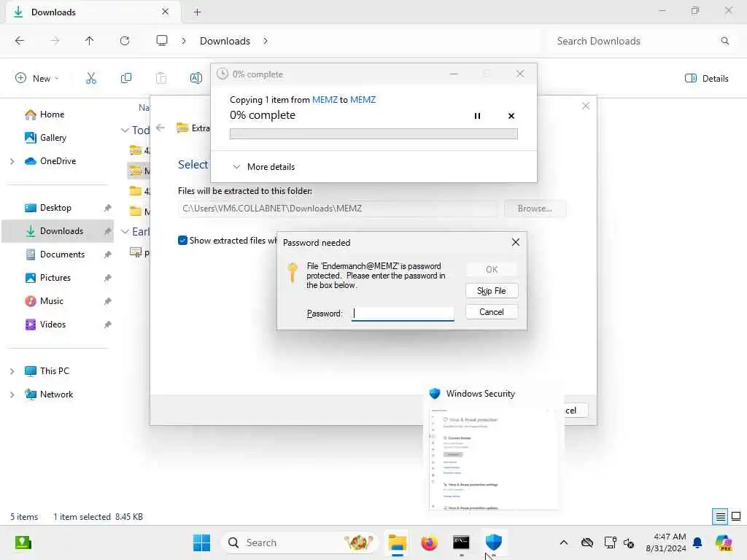Click Downloads in the address bar
The width and height of the screenshot is (747, 560).
pos(225,41)
